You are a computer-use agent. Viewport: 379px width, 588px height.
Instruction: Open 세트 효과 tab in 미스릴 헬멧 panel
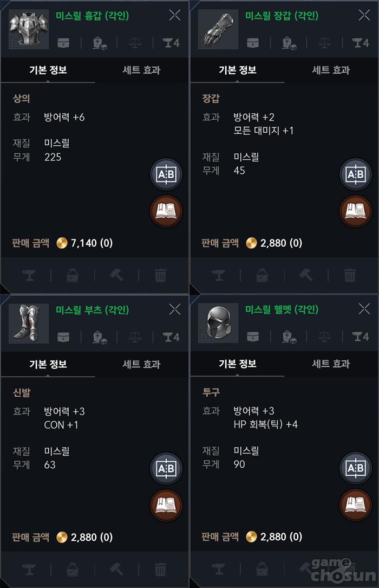point(331,364)
